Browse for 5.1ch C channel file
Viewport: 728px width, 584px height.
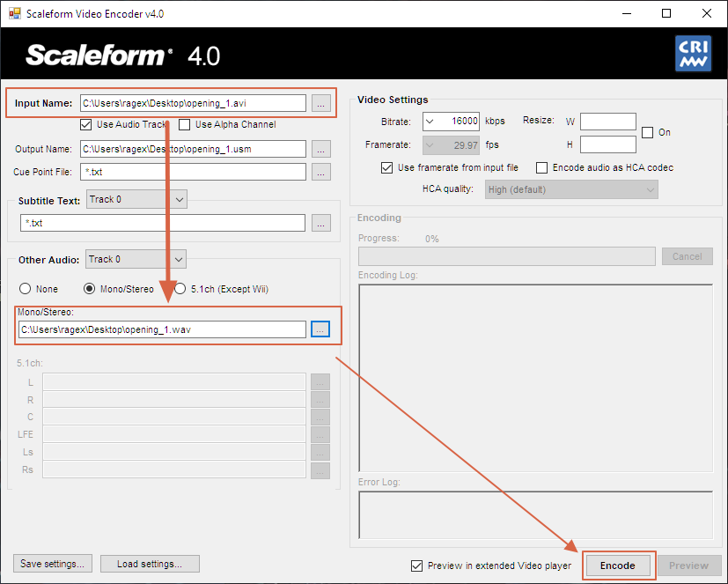[x=320, y=417]
